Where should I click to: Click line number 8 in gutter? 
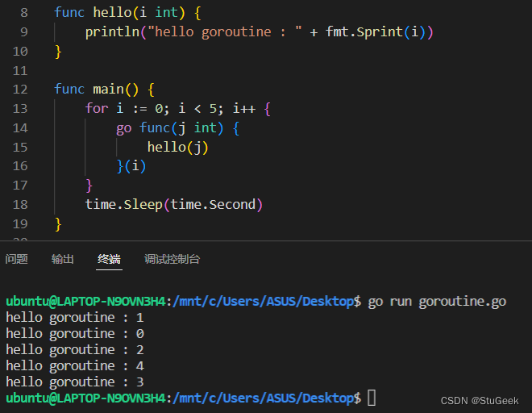coord(23,13)
